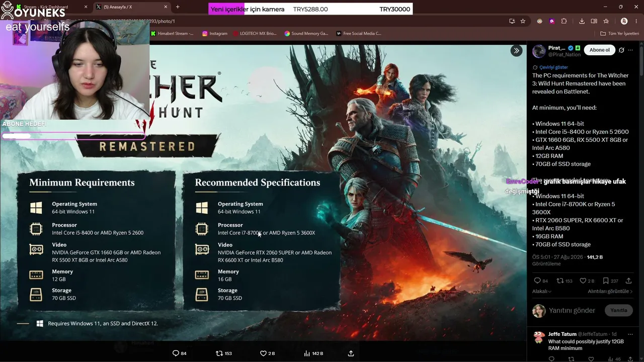Screen dimensions: 644x362
Task: Close the Kick Dashboard tab
Action: pos(86,7)
